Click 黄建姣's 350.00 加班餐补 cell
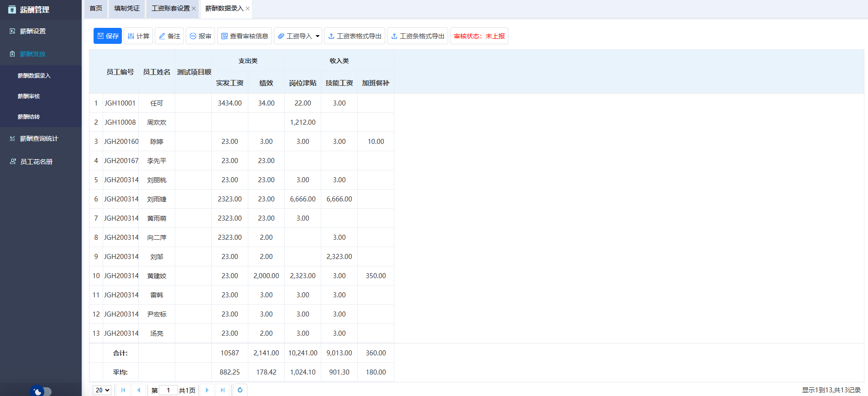Image resolution: width=868 pixels, height=396 pixels. (376, 276)
